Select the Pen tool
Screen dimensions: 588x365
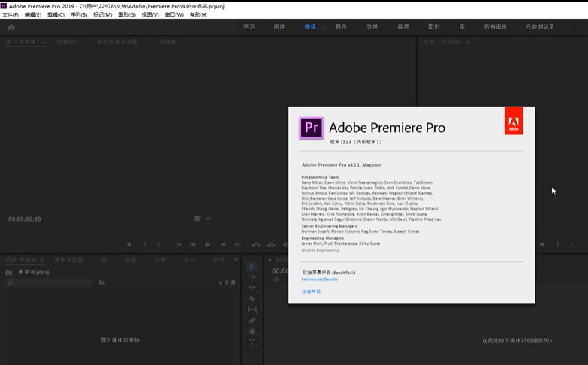coord(252,321)
